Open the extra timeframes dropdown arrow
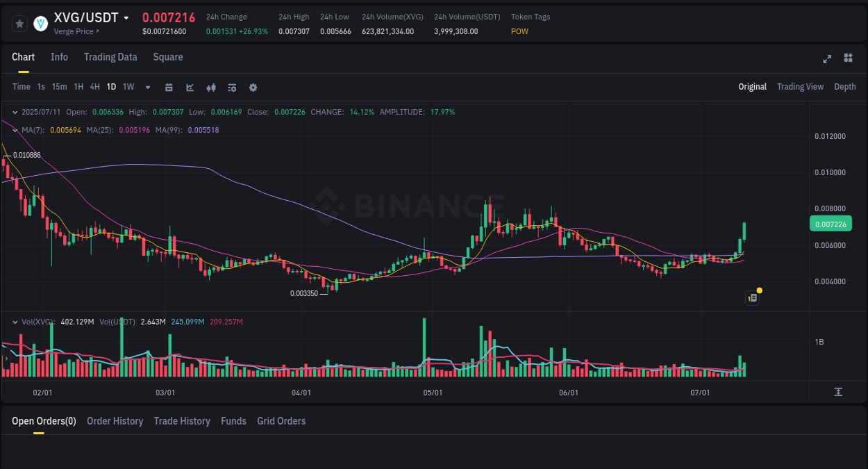The height and width of the screenshot is (469, 868). [x=147, y=87]
